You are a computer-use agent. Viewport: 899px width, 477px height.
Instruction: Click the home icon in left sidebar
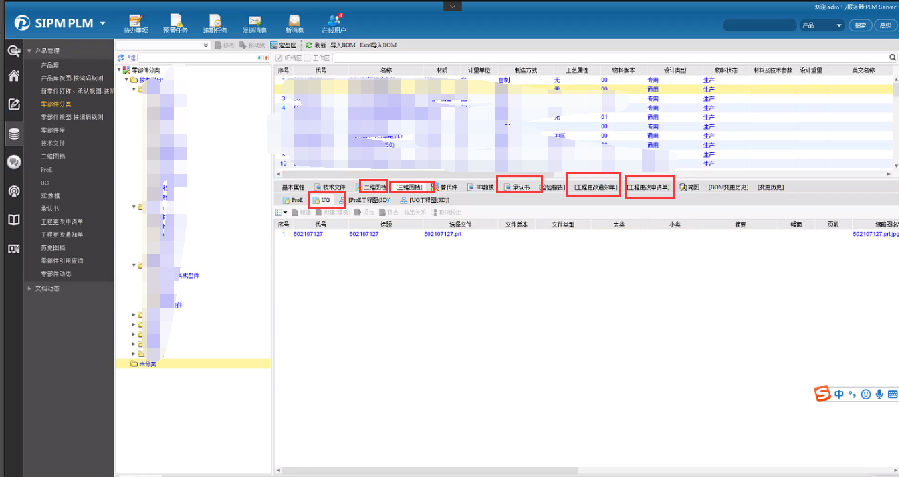click(14, 75)
